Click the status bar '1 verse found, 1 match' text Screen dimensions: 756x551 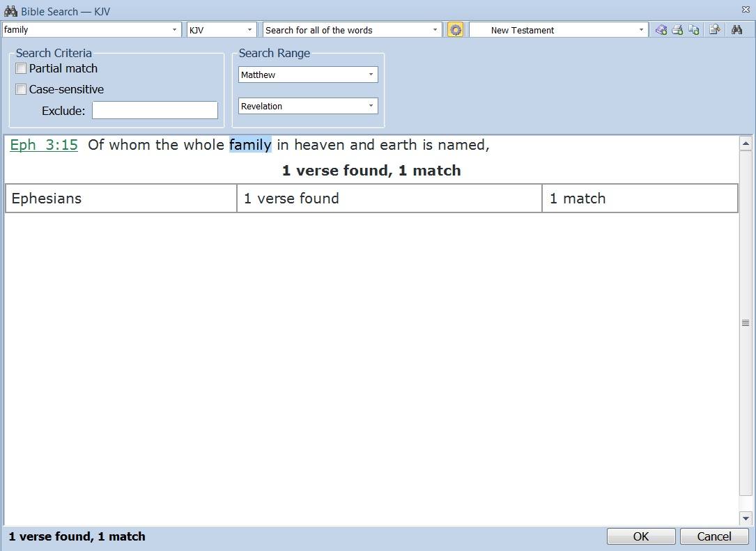click(x=77, y=536)
